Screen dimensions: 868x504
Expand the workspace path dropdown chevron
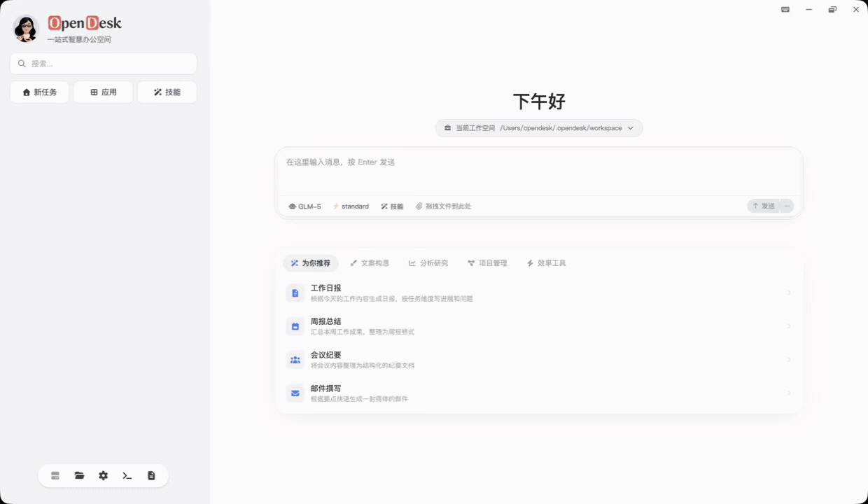(631, 128)
